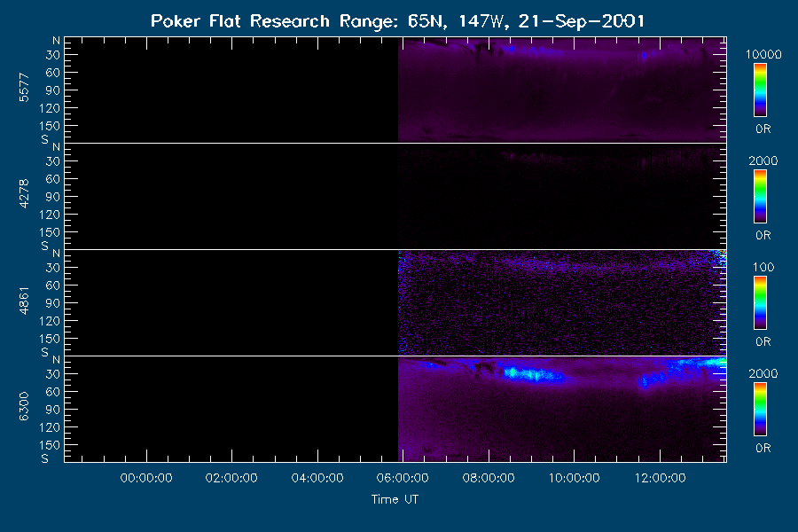Pick the rainbow color bar beside the 4861 panel
798x532 pixels.
[761, 303]
